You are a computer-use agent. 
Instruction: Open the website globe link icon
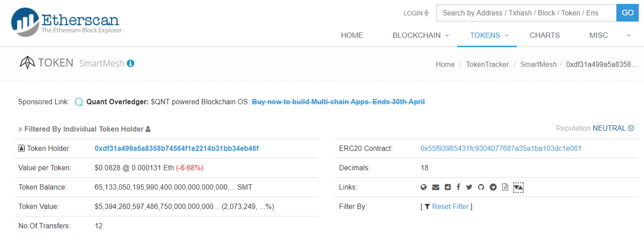[424, 187]
